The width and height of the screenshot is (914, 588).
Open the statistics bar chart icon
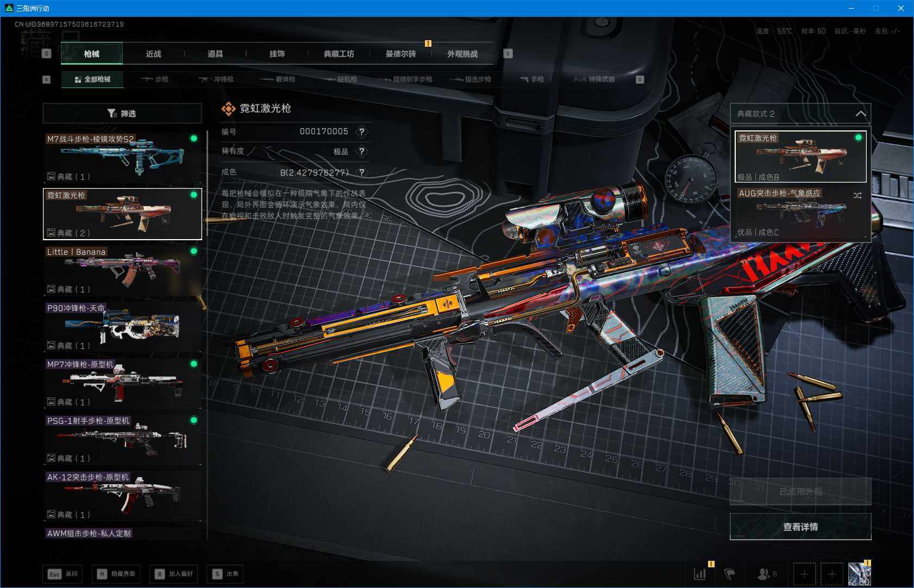click(700, 574)
